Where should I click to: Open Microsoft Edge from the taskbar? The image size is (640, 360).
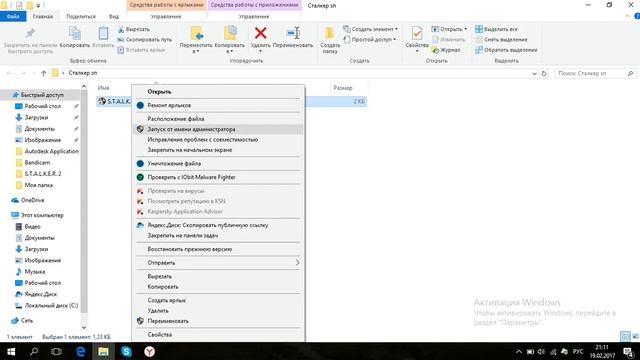tap(80, 351)
